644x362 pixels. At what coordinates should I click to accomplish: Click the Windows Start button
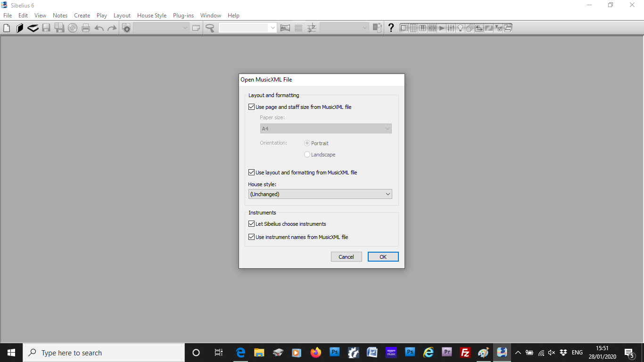(11, 353)
